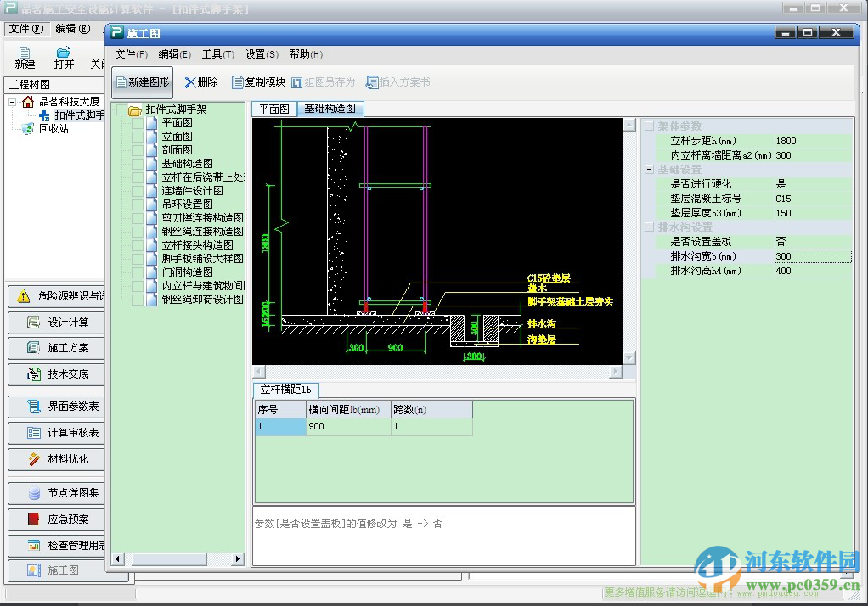Open 帮助(H) menu
The width and height of the screenshot is (868, 606).
point(306,54)
